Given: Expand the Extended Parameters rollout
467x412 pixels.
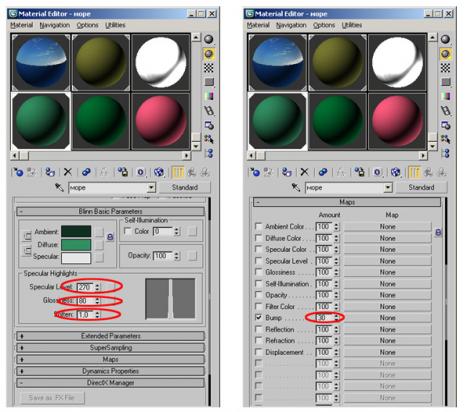Looking at the screenshot, I should 110,336.
